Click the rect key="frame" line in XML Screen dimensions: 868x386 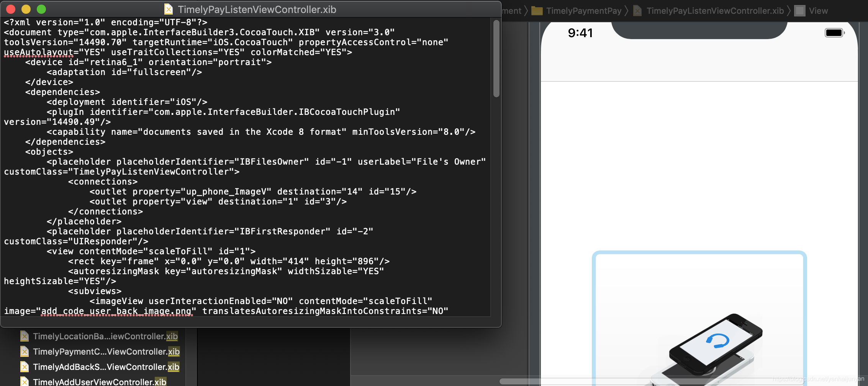coord(229,261)
